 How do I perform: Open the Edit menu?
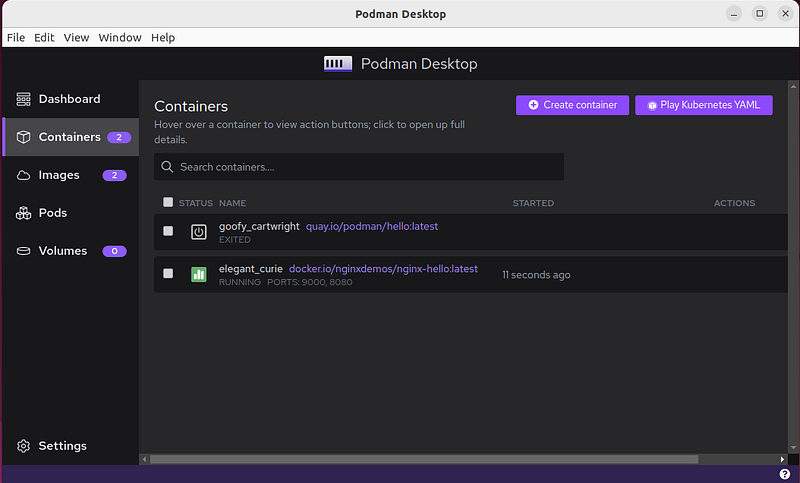click(x=44, y=38)
